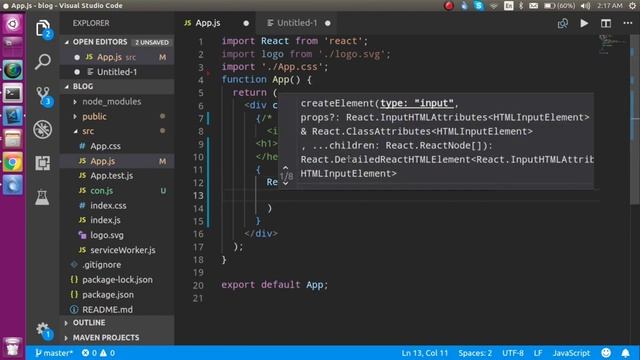This screenshot has height=360, width=640.
Task: Open the Test beaker view
Action: 42,198
